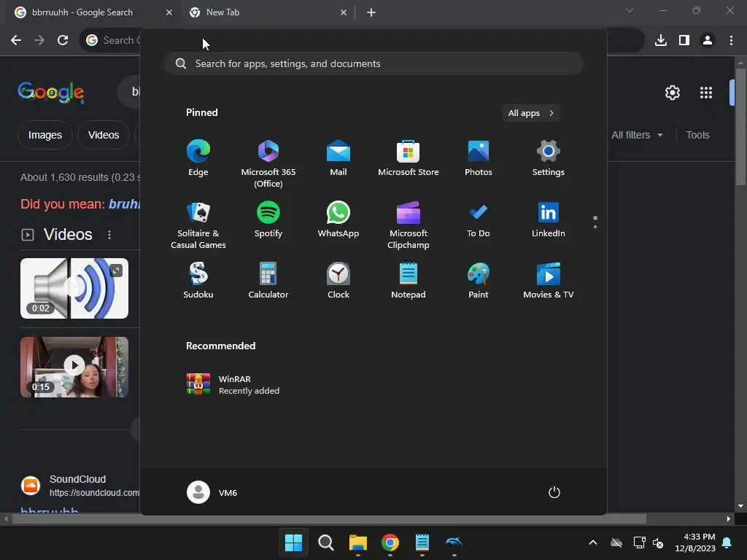The width and height of the screenshot is (747, 560).
Task: Show hidden system tray icons
Action: pos(593,542)
